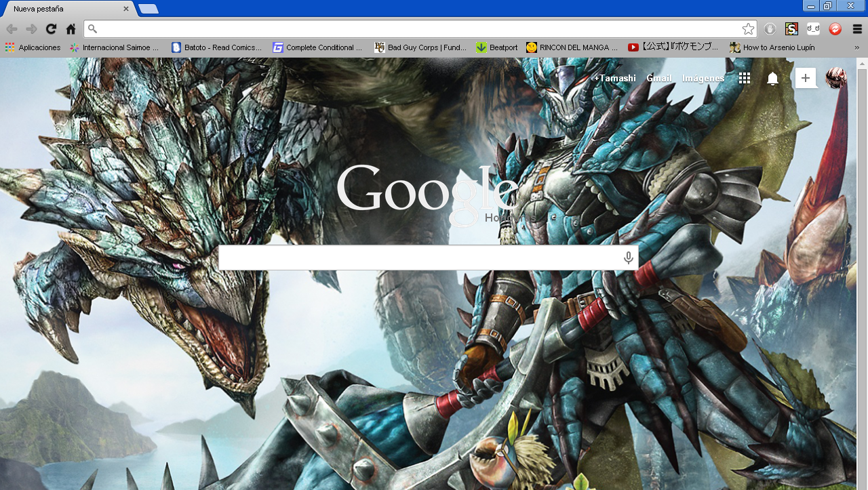The width and height of the screenshot is (868, 490).
Task: Open the Imágenes link
Action: [703, 78]
